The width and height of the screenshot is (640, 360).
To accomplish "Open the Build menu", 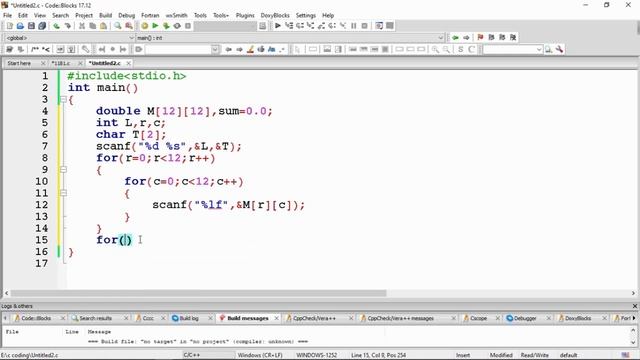I will tap(105, 15).
